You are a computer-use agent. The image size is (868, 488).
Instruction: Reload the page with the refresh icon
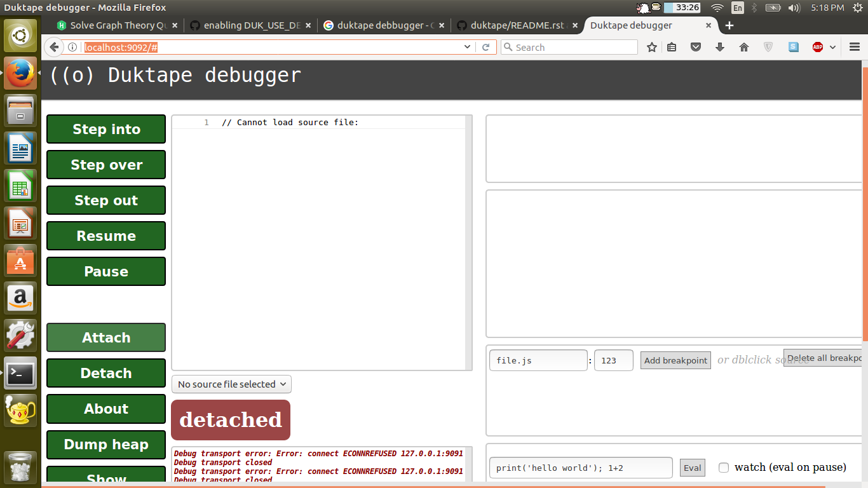pos(486,47)
